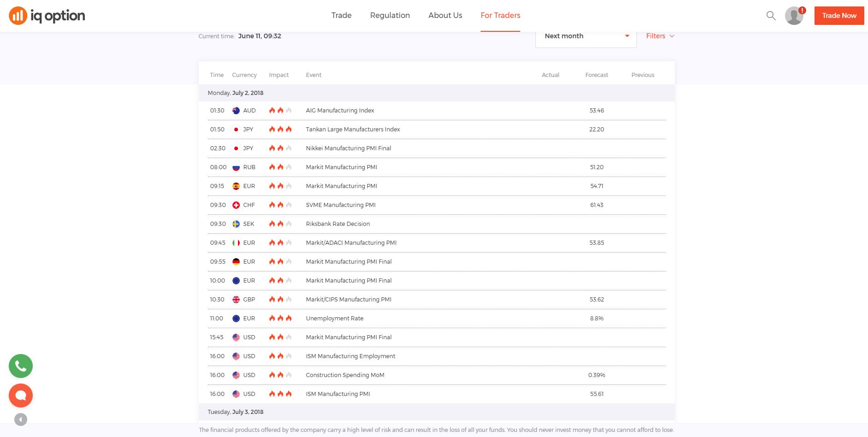Open the IQ Option logo home link
868x437 pixels.
pos(47,16)
